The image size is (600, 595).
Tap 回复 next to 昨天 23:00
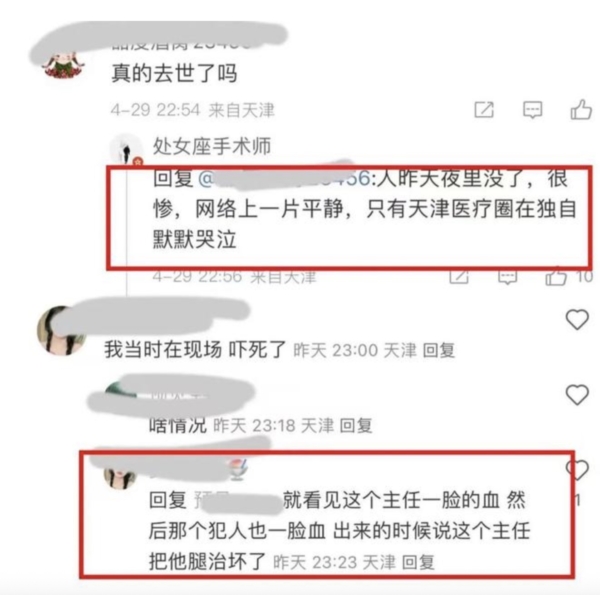[439, 350]
